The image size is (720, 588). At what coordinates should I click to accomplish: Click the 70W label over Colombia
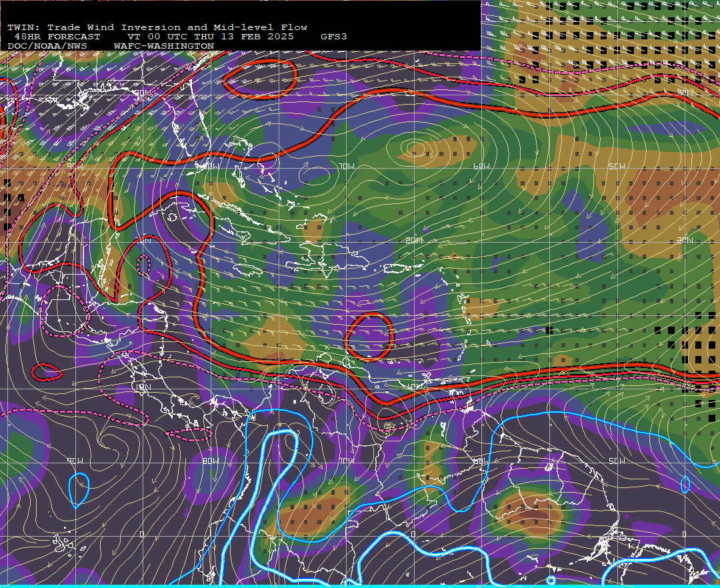coord(346,461)
